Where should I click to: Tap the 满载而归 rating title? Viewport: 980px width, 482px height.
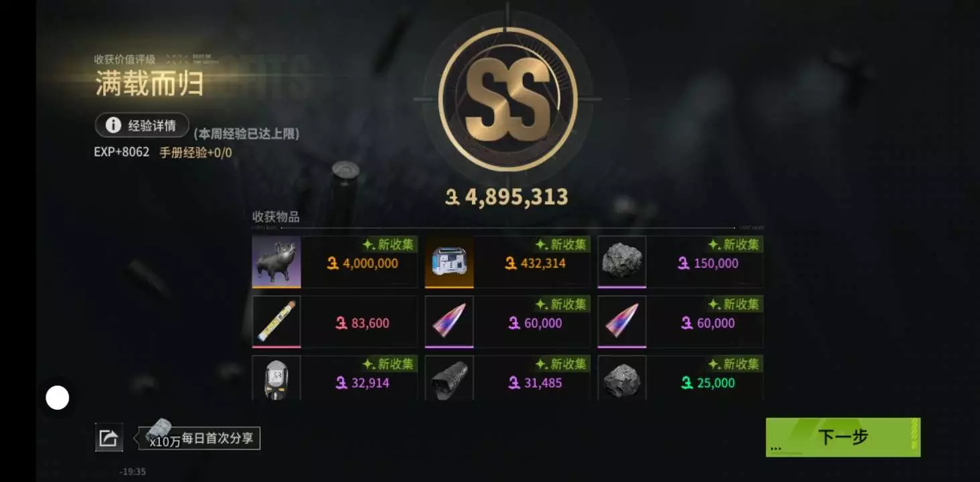[x=149, y=84]
